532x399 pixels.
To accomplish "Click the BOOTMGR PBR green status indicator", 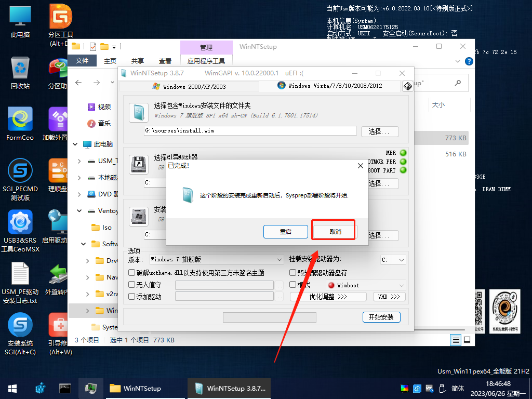I will pos(403,162).
